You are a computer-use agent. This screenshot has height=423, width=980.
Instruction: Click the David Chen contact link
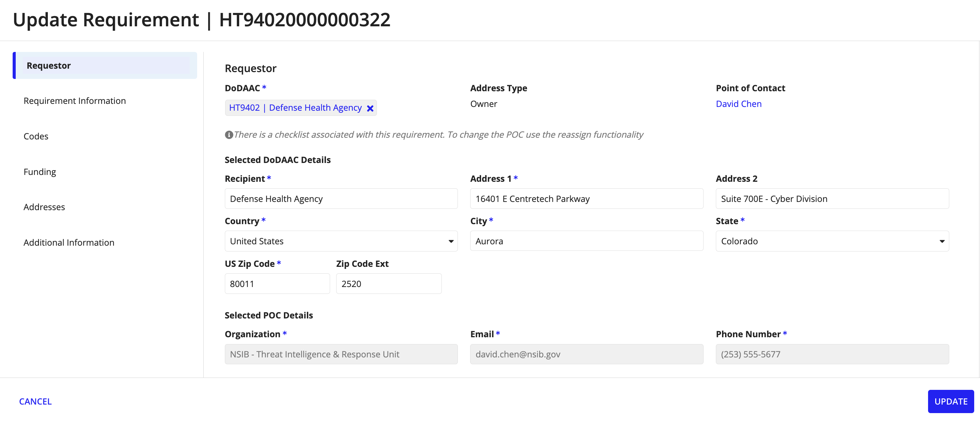click(738, 104)
